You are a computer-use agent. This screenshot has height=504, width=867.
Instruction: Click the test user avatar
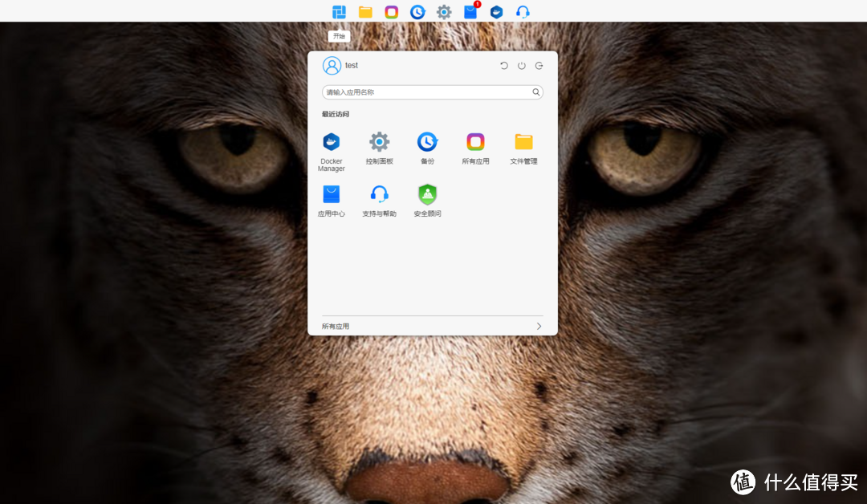point(332,66)
